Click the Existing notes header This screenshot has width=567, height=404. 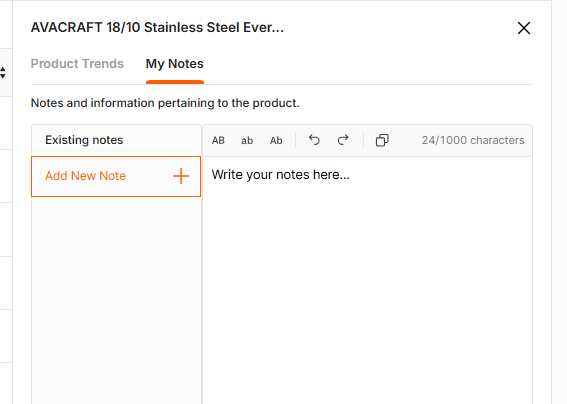[84, 140]
